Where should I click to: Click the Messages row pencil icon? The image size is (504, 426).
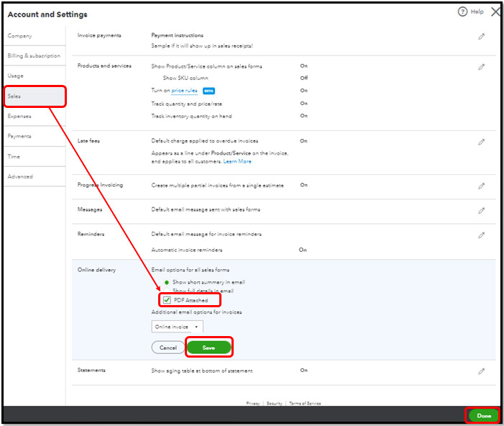(x=481, y=211)
